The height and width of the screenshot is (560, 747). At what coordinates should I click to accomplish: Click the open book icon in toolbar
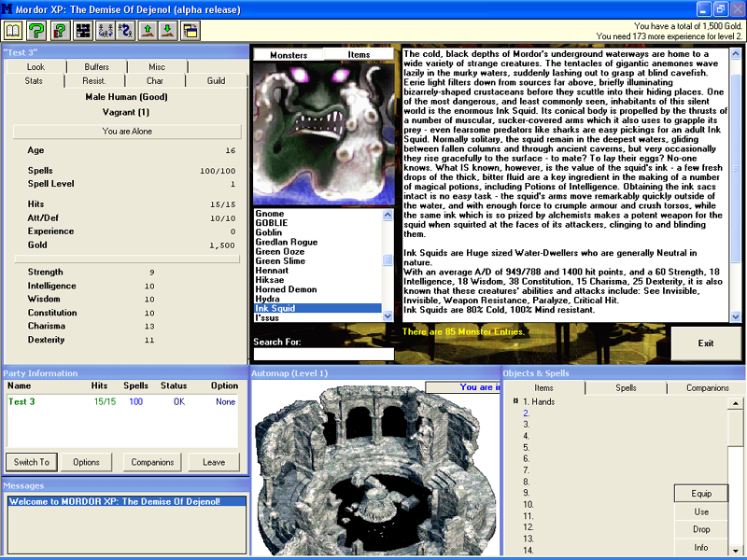coord(13,31)
